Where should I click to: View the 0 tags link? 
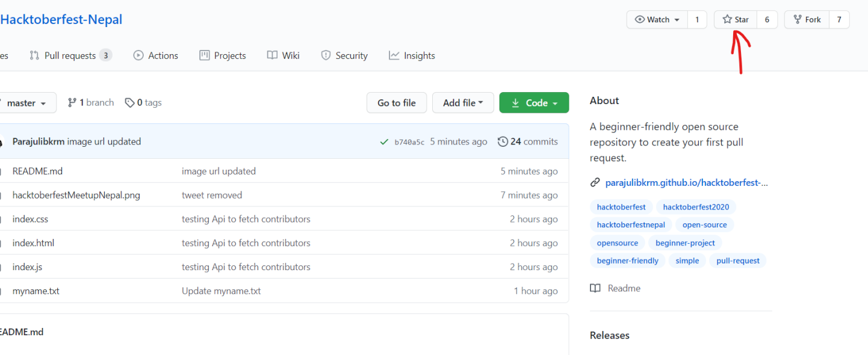click(143, 103)
